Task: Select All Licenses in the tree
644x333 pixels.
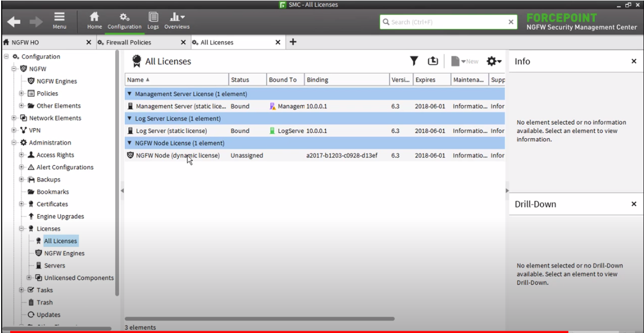Action: pyautogui.click(x=60, y=241)
